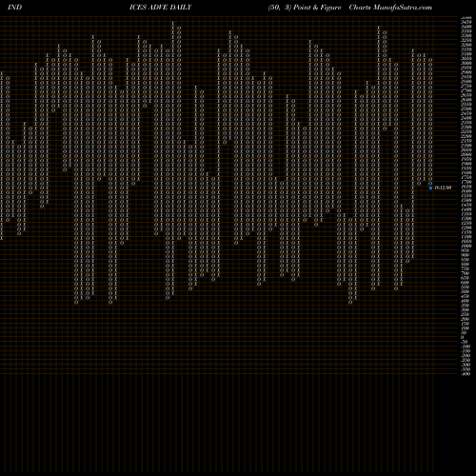
Task: Click the blue current price marker square
Action: 430,188
